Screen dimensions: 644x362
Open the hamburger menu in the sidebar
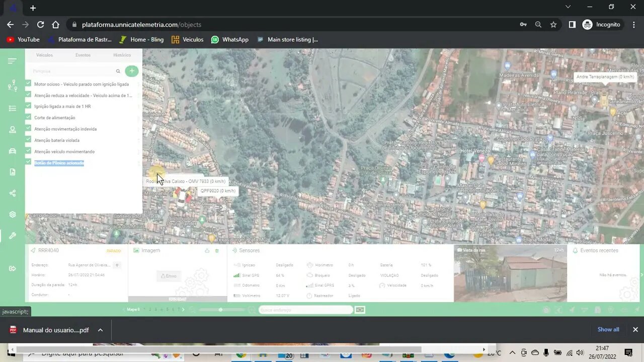click(x=12, y=61)
